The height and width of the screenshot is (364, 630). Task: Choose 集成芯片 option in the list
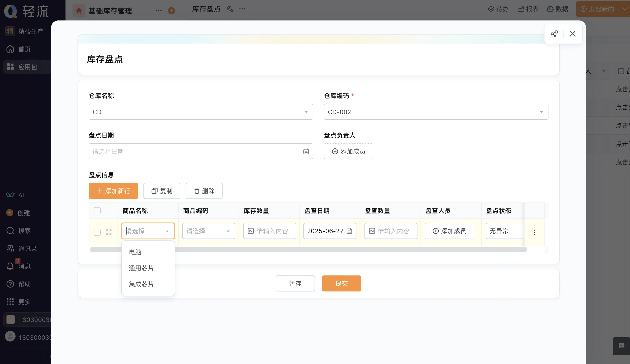coord(141,284)
